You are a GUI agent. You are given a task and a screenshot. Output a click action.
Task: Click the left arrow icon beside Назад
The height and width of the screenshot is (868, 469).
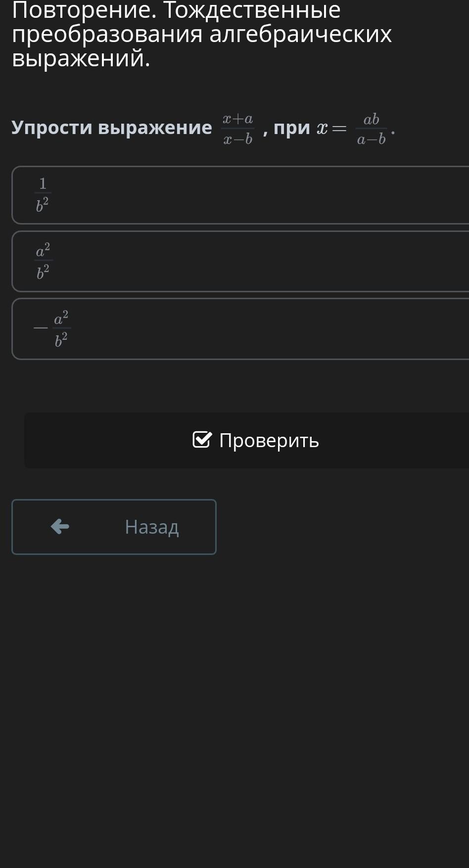[60, 526]
